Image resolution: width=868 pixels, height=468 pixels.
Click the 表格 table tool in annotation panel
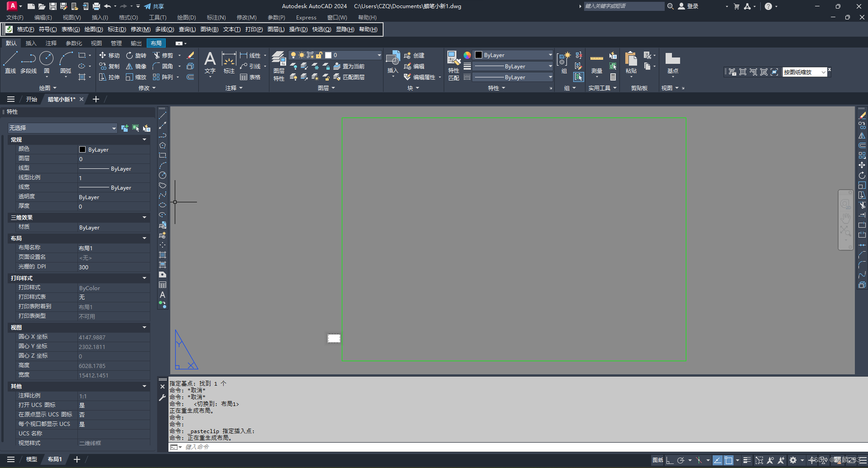coord(250,77)
